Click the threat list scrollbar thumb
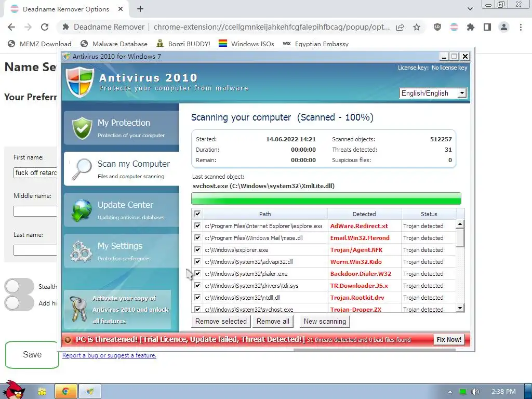532x399 pixels. coord(460,237)
